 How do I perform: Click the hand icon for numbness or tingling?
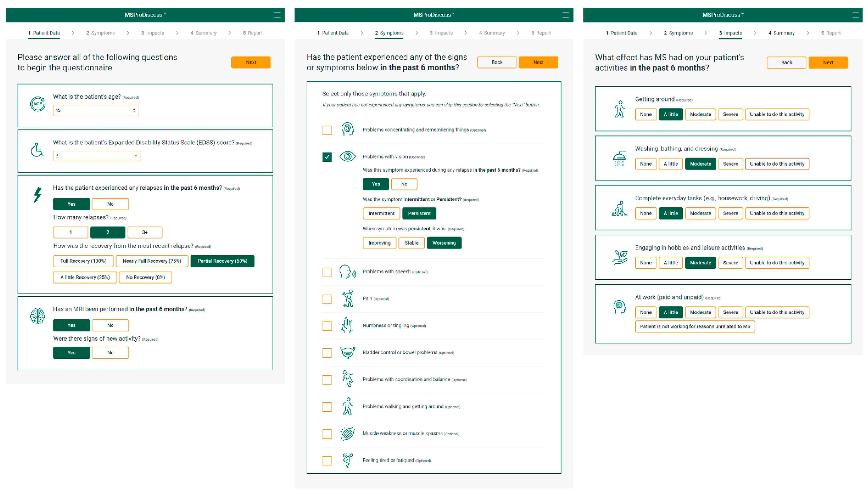point(347,325)
